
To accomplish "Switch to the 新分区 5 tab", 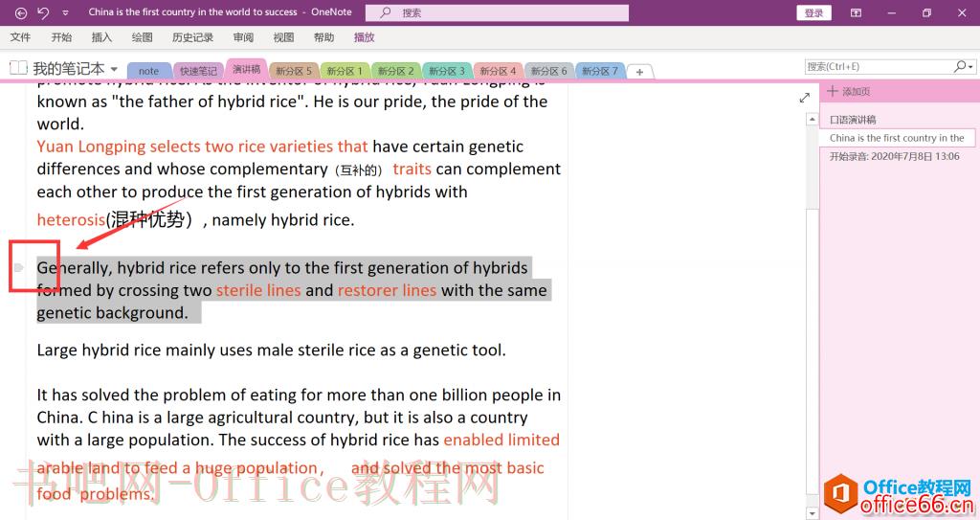I will coord(294,71).
